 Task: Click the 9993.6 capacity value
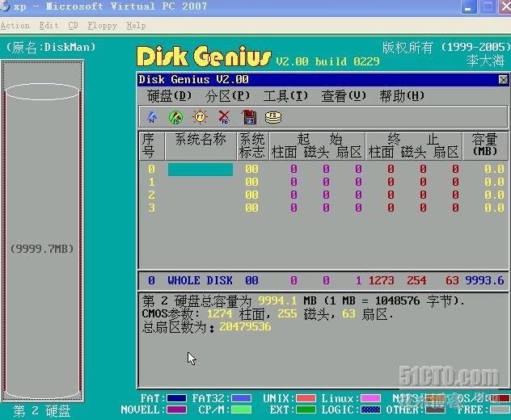tap(484, 280)
